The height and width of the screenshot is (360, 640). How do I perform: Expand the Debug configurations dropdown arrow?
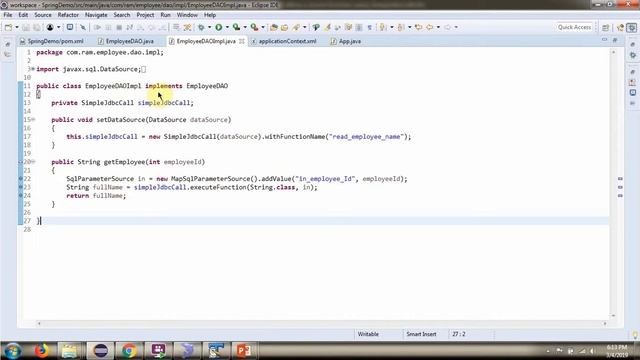[209, 27]
